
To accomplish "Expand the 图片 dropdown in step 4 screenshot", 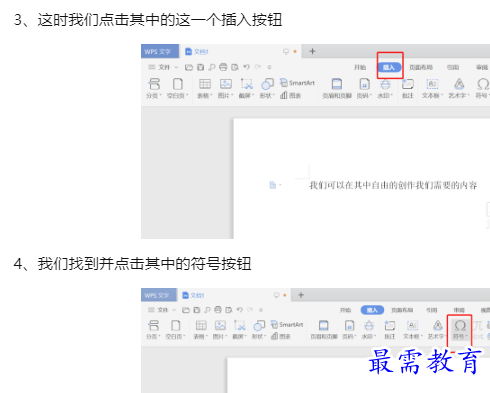I will click(226, 336).
